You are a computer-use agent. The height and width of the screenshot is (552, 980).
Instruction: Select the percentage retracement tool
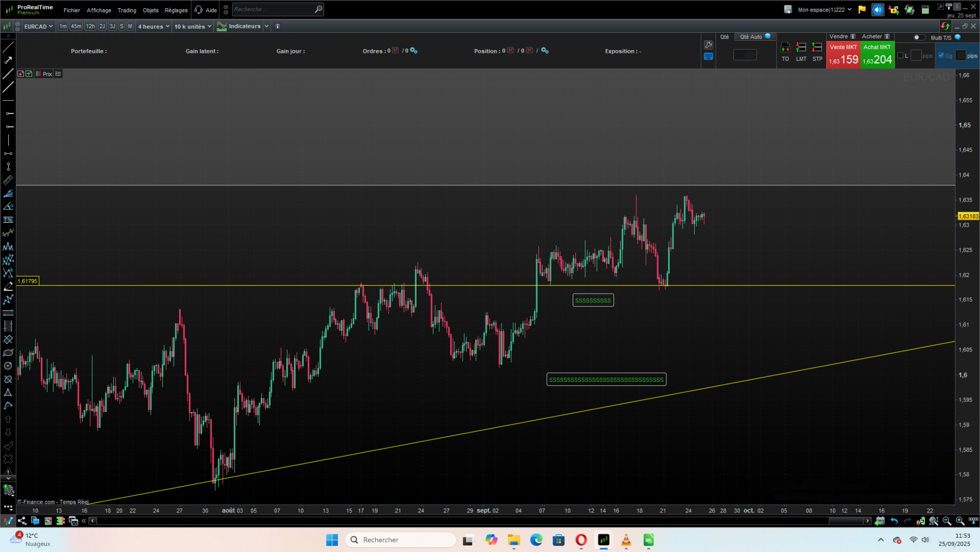click(x=8, y=220)
